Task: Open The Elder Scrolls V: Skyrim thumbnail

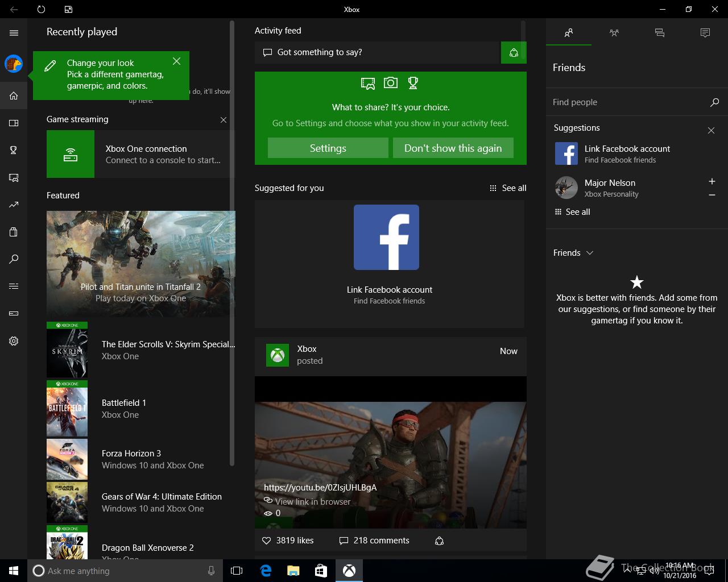Action: click(67, 350)
